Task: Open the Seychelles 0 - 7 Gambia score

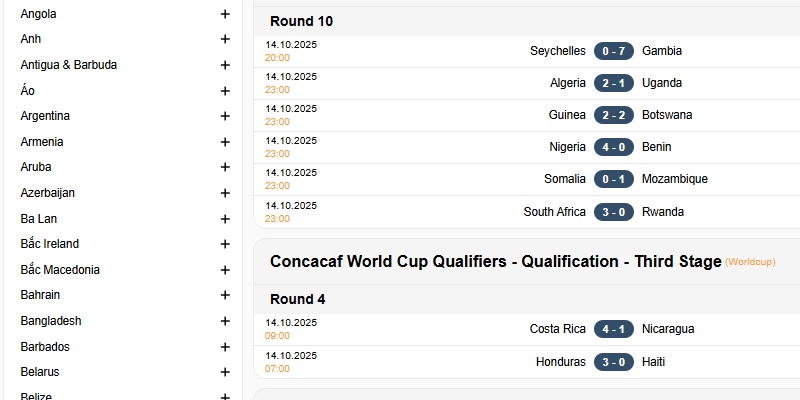Action: pyautogui.click(x=614, y=51)
